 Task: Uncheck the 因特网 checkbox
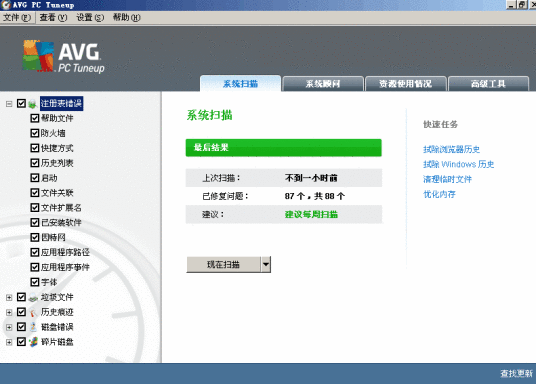click(35, 237)
